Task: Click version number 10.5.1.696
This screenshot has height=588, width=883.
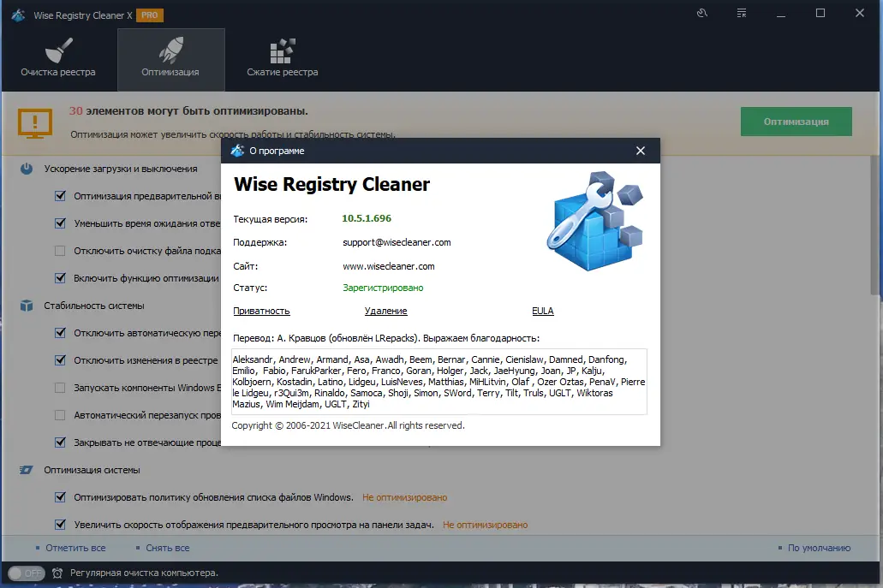Action: pyautogui.click(x=367, y=218)
